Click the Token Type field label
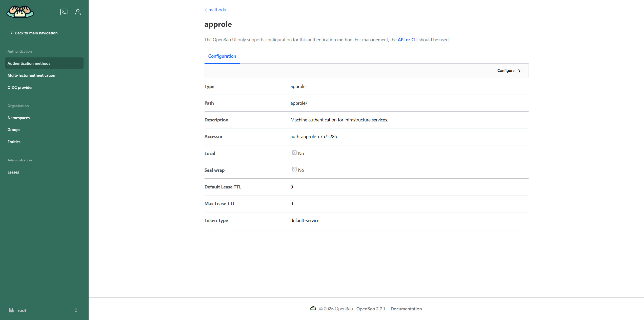 click(216, 221)
